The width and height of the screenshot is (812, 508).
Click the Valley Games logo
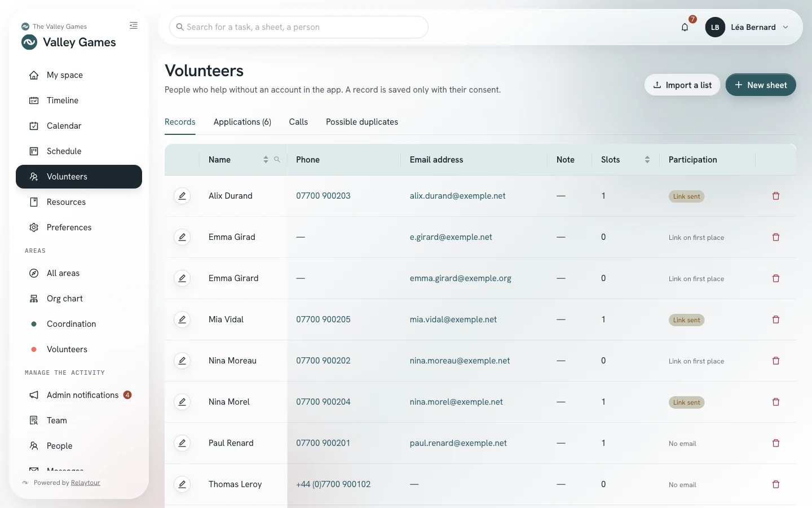click(29, 42)
